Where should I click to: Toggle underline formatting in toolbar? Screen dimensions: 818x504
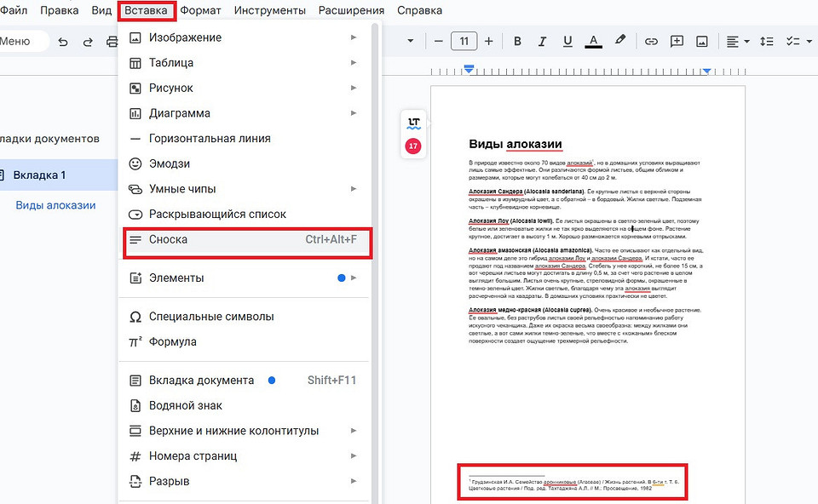point(567,41)
